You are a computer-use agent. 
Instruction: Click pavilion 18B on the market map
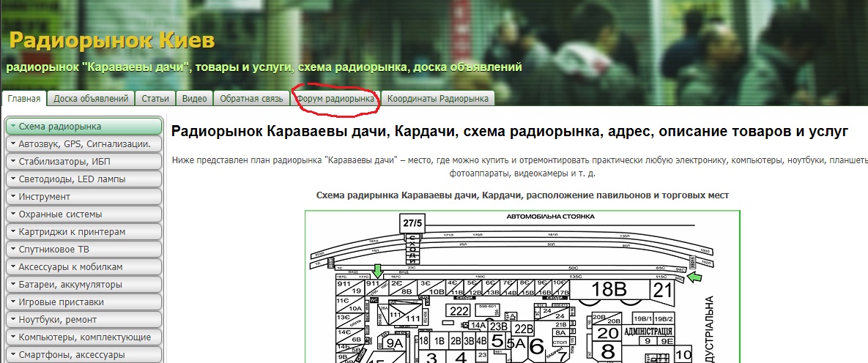pos(609,290)
